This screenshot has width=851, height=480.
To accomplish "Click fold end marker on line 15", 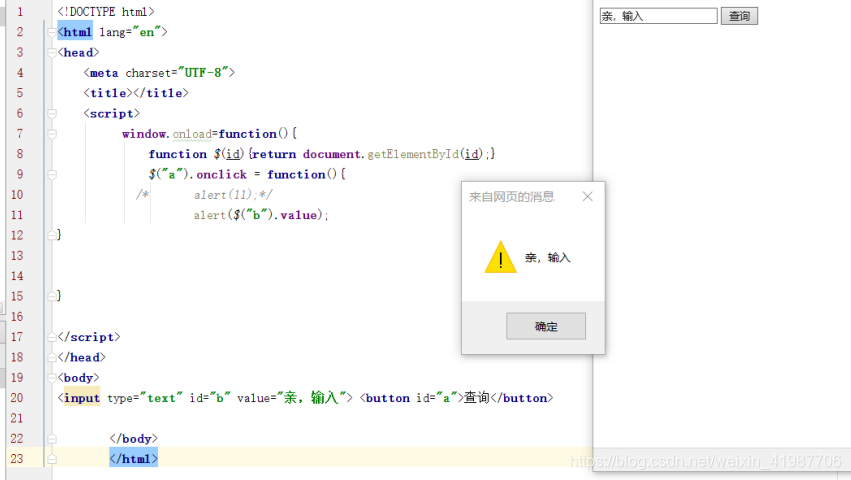I will coord(52,296).
